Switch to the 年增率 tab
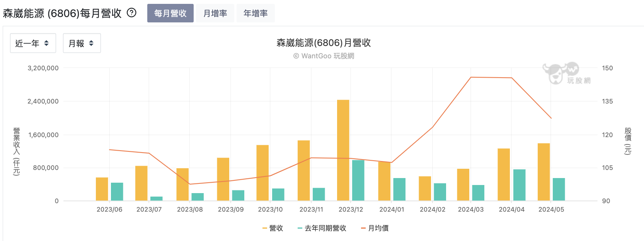The height and width of the screenshot is (241, 644). (256, 13)
